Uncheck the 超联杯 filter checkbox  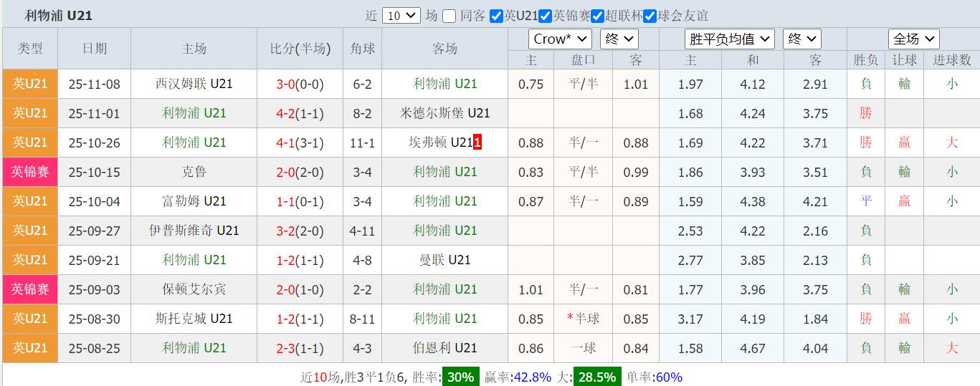pyautogui.click(x=597, y=16)
